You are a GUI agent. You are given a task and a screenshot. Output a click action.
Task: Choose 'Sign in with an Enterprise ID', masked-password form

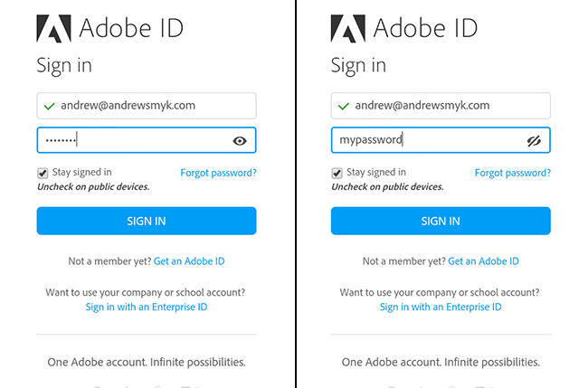(147, 308)
